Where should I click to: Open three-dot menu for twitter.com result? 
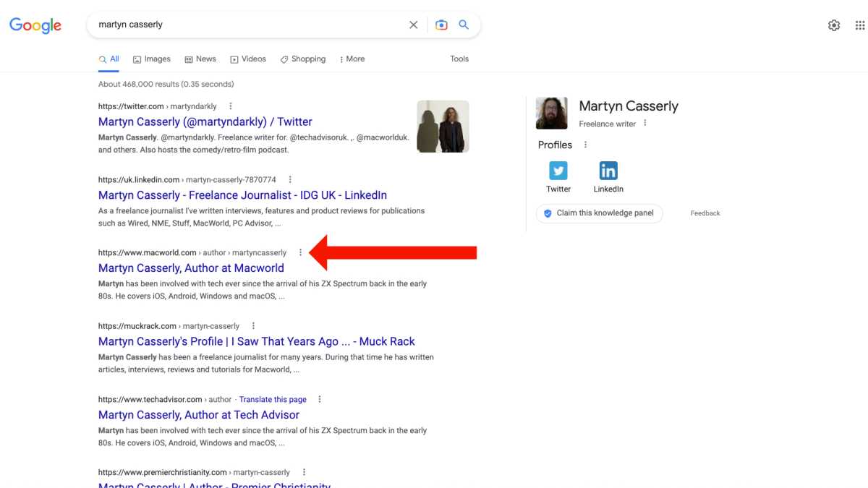pyautogui.click(x=231, y=106)
